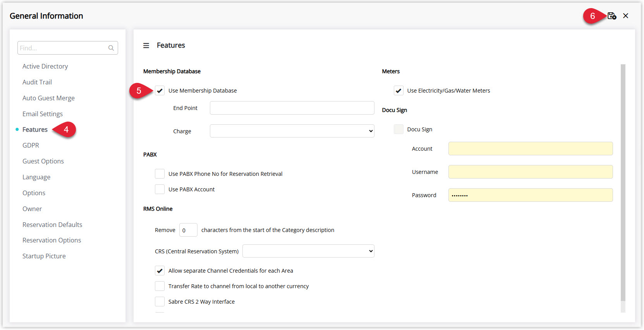Click the Docu Sign Username field

pos(531,172)
